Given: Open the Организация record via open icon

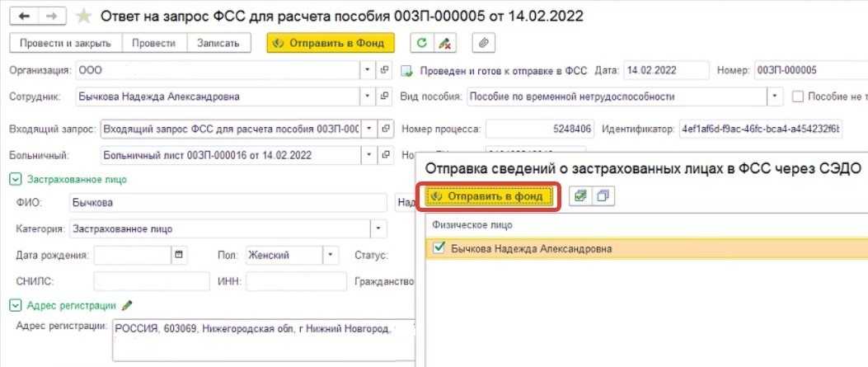Looking at the screenshot, I should point(384,70).
